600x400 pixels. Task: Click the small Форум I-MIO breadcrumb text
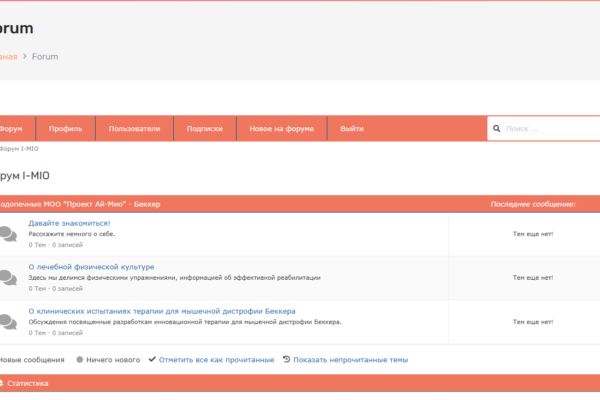(x=19, y=149)
